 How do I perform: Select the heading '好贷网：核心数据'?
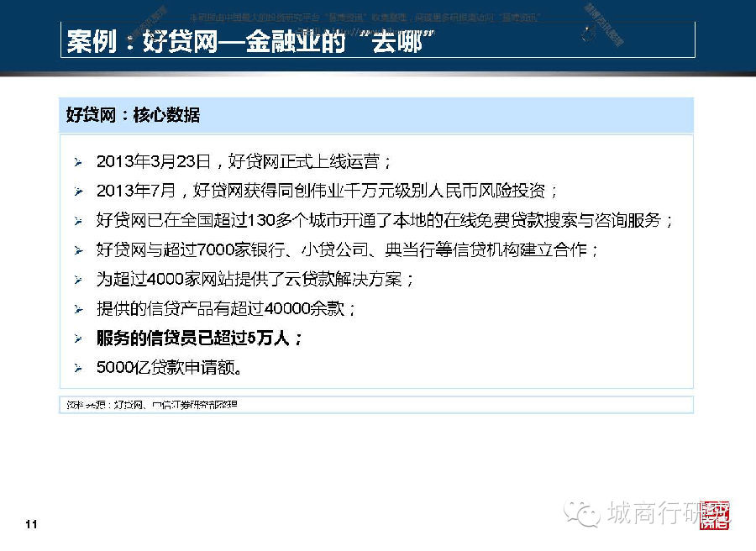pos(133,115)
